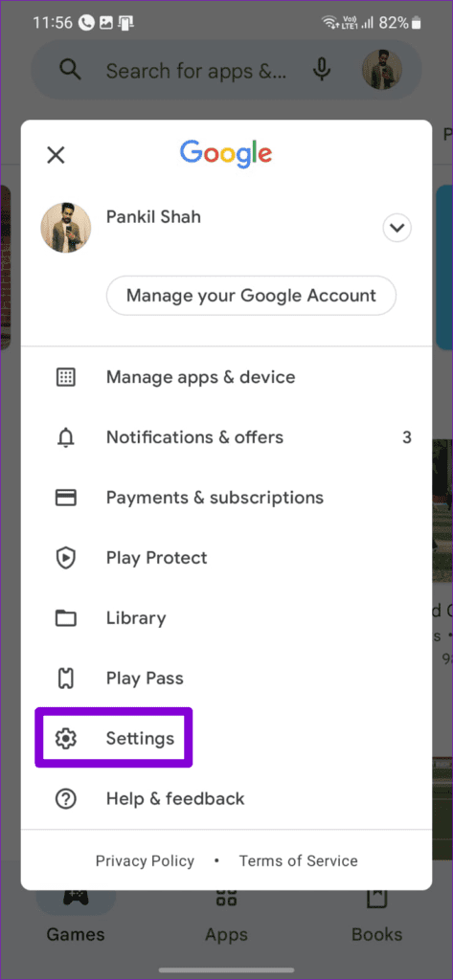Open the Library folder icon
Screen dimensions: 453x980
[66, 618]
